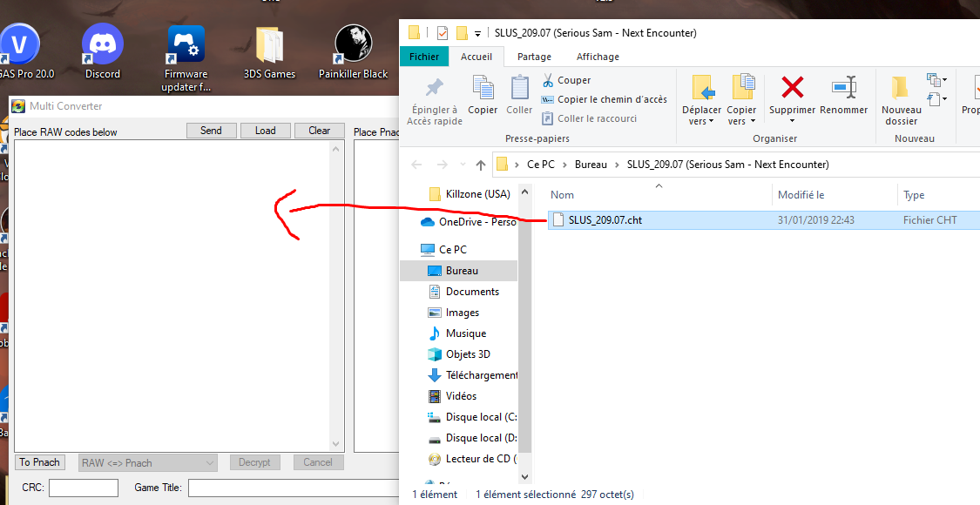Switch to the Partage ribbon tab

(x=534, y=57)
